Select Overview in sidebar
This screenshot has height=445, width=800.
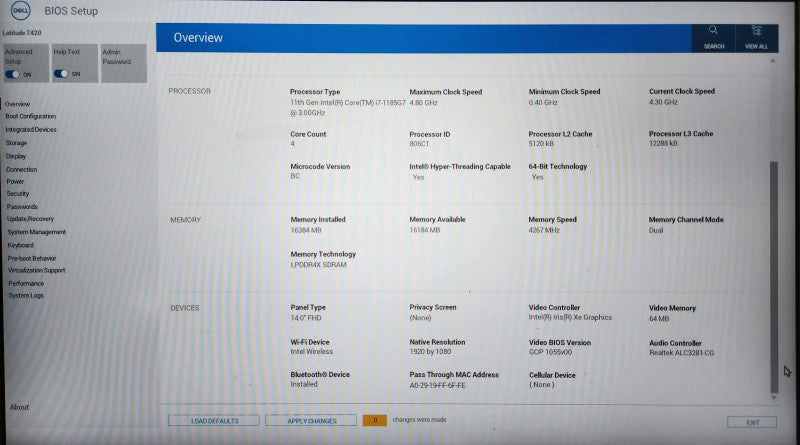point(17,104)
